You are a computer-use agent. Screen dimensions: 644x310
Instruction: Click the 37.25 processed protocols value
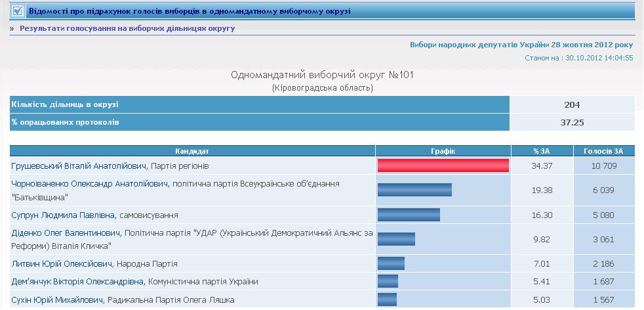(x=572, y=122)
